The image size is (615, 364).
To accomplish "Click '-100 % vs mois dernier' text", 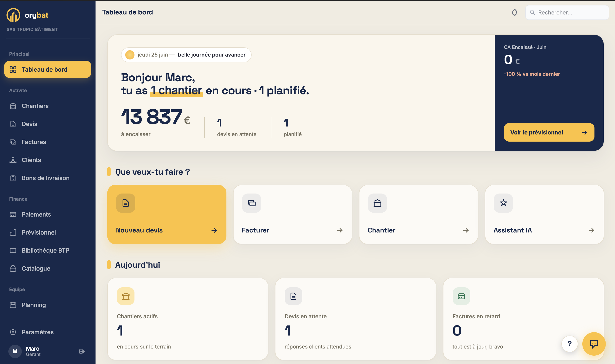I will tap(532, 74).
